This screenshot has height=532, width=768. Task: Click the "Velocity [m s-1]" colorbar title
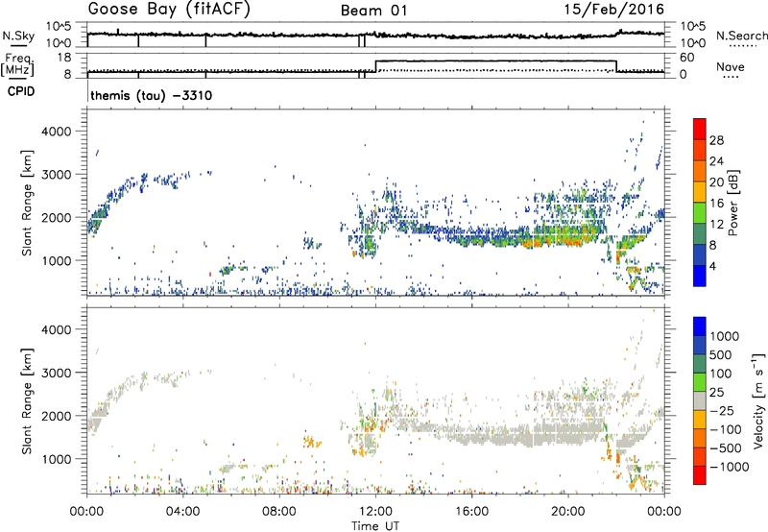tap(759, 400)
